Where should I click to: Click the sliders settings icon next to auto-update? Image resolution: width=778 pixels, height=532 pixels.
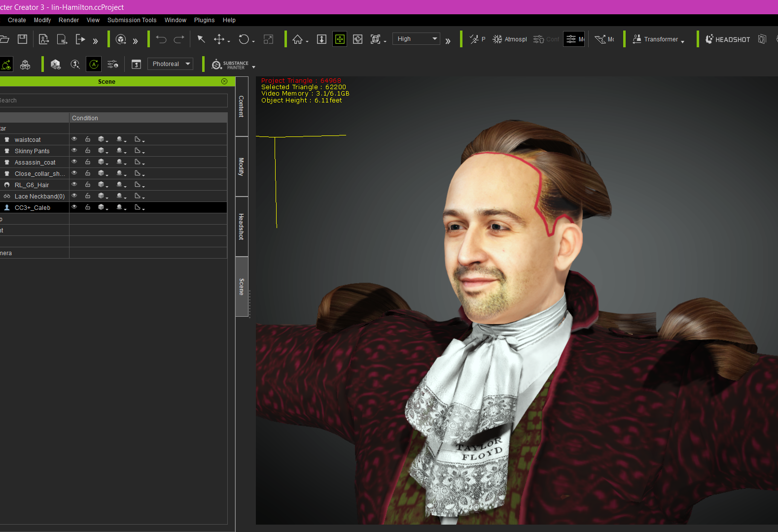point(113,64)
